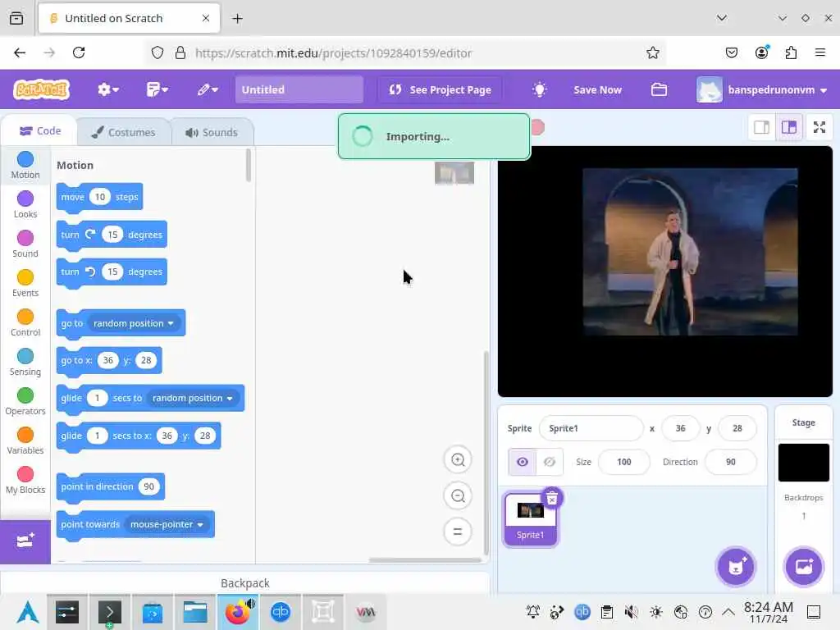Switch to the Costumes tab
The width and height of the screenshot is (840, 630).
tap(124, 132)
